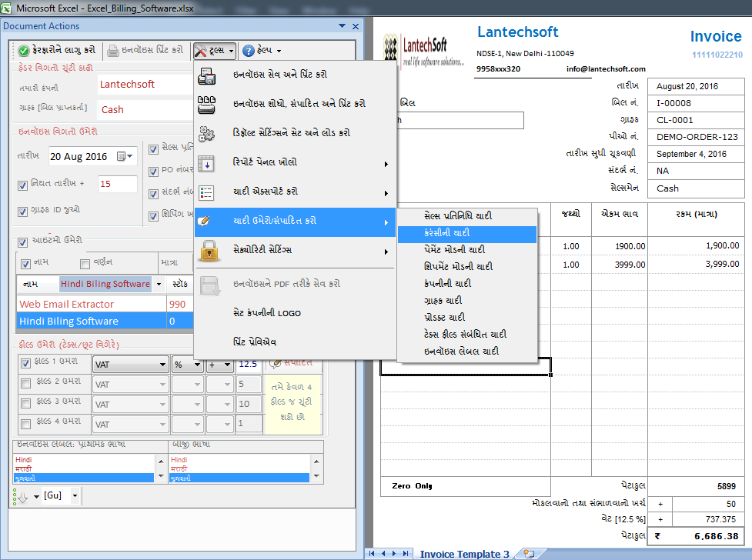
Task: Click the company field showing Lantechsoft
Action: [145, 85]
